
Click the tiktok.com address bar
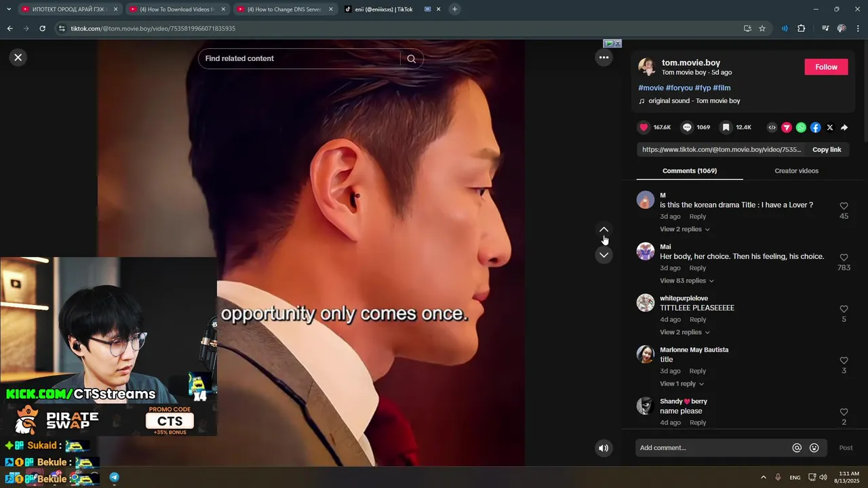pyautogui.click(x=393, y=28)
